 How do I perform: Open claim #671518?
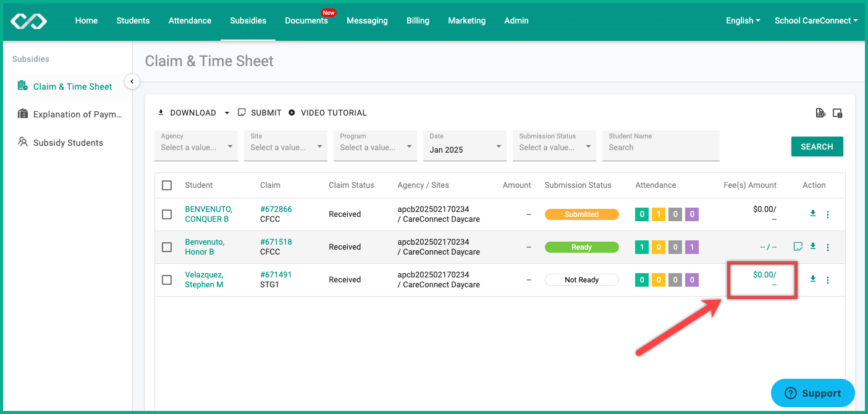pos(276,242)
